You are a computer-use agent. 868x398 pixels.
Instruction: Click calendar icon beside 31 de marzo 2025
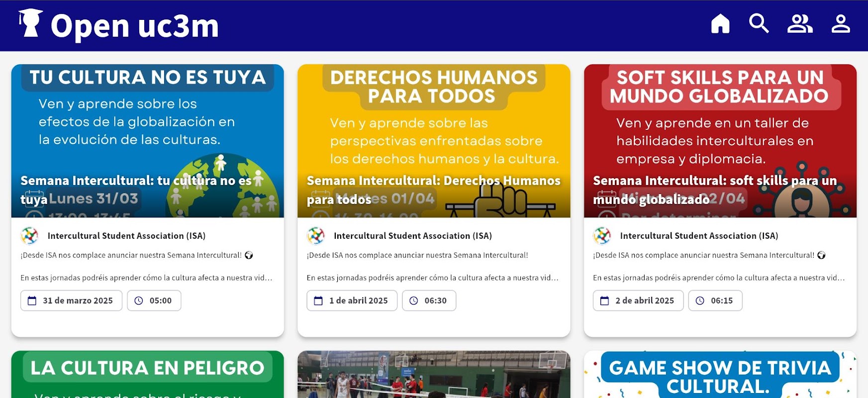(32, 300)
